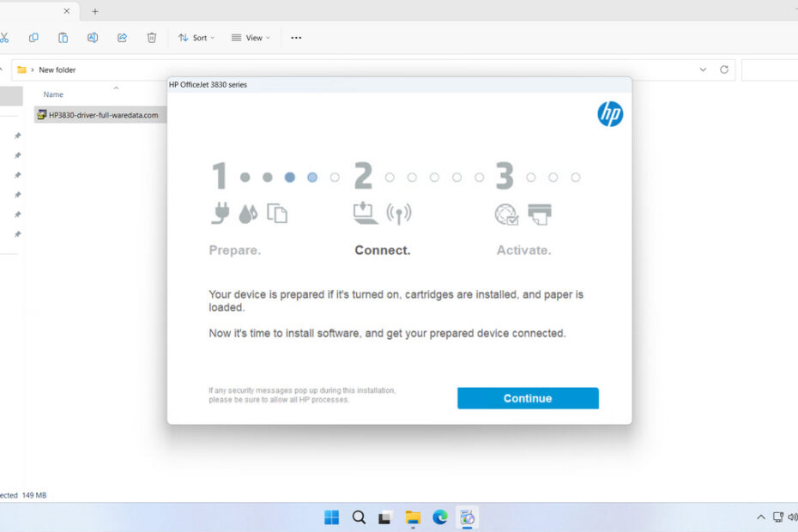
Task: Open the Windows Start menu
Action: coord(331,517)
